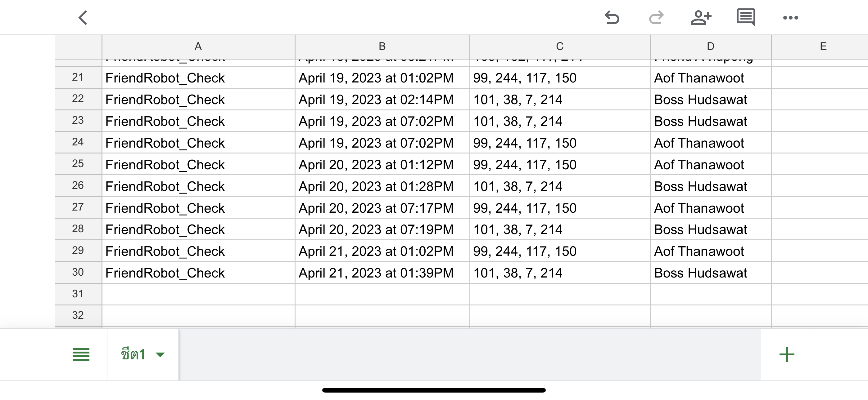Undo the last action
868x400 pixels.
[x=612, y=17]
